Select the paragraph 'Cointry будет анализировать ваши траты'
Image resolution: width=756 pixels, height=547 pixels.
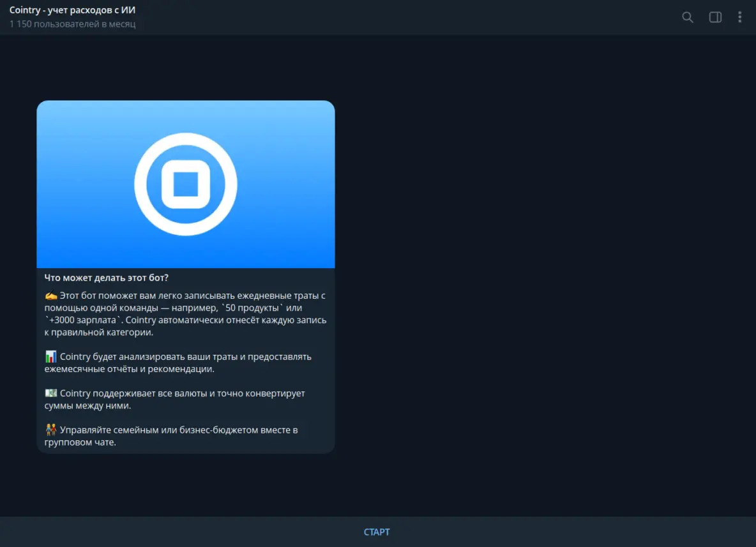[x=178, y=363]
